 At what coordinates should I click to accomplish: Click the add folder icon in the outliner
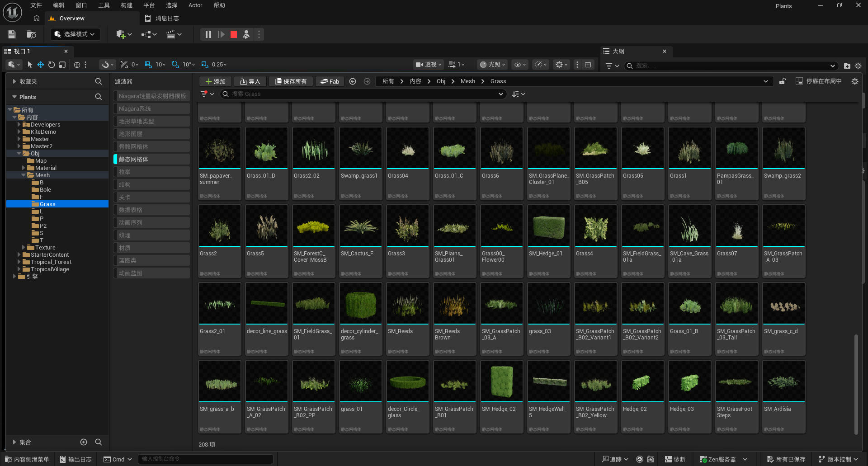point(847,66)
